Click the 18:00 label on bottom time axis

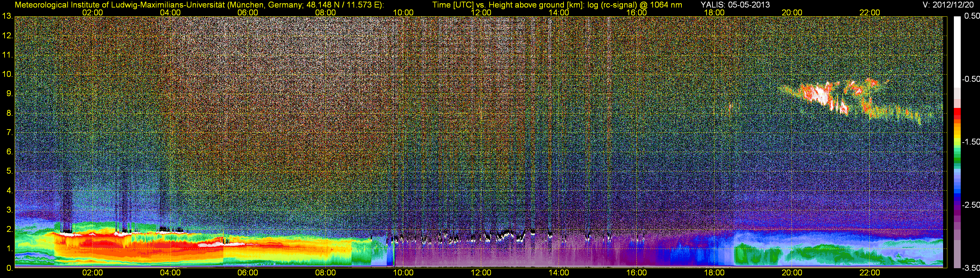[x=714, y=273]
